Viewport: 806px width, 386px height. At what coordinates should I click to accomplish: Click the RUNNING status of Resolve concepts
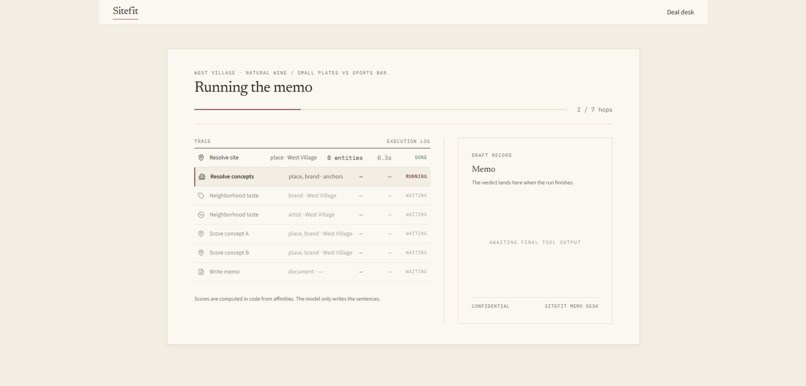tap(416, 177)
